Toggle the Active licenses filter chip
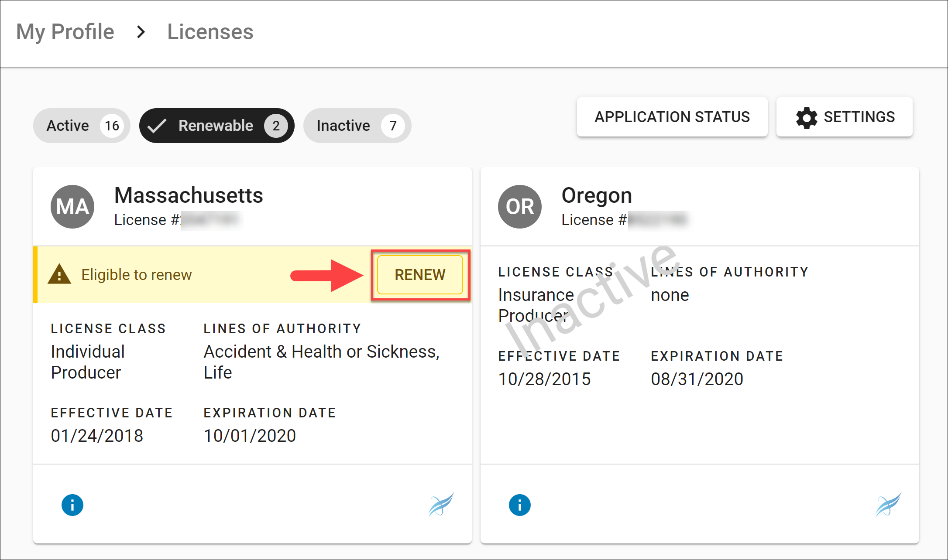Screen dimensions: 948x560 (x=82, y=126)
